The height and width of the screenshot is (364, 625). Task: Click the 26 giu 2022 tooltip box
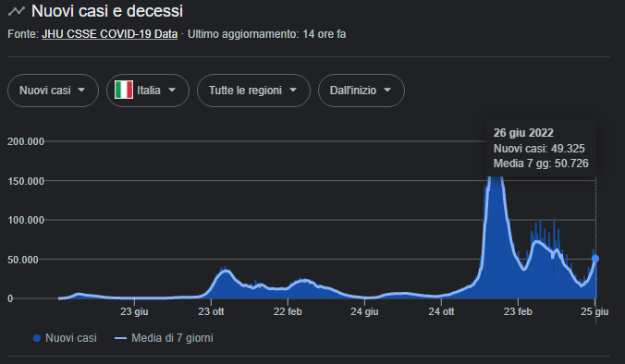pos(541,148)
